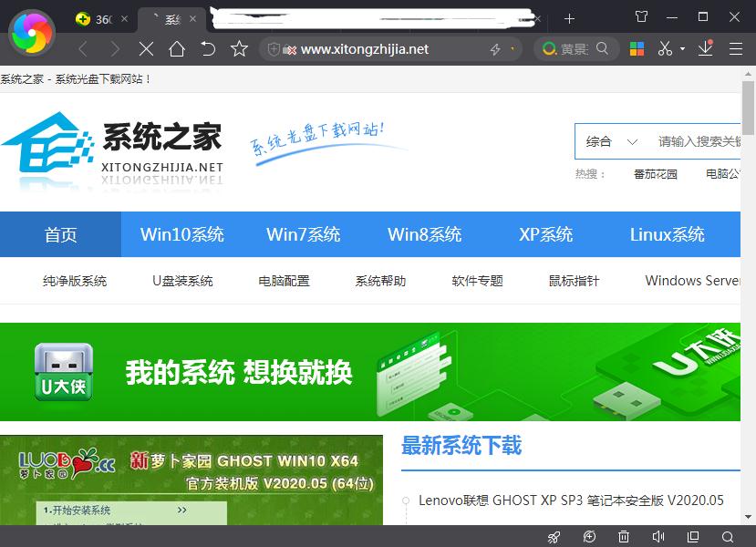The height and width of the screenshot is (547, 756).
Task: Open the app launcher grid icon
Action: click(x=639, y=48)
